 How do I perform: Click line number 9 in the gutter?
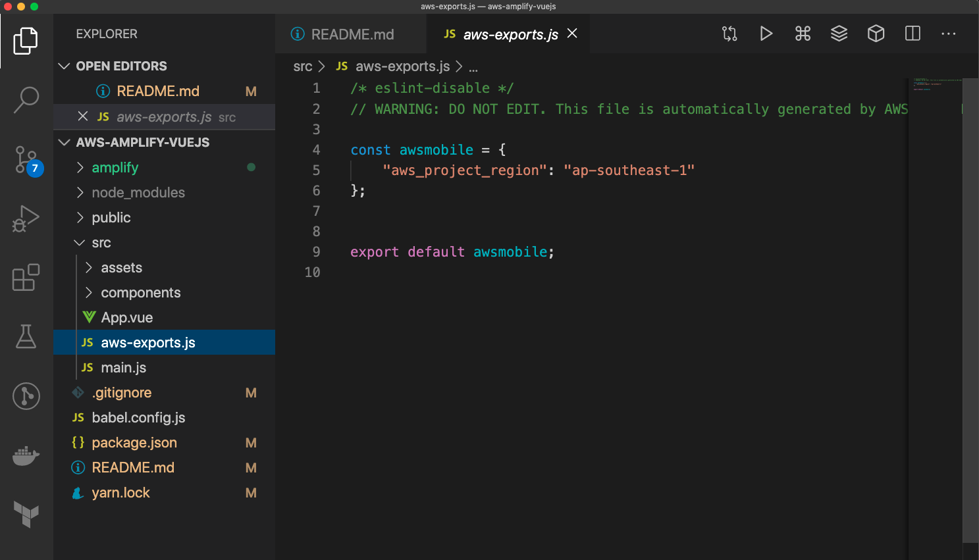pyautogui.click(x=316, y=252)
